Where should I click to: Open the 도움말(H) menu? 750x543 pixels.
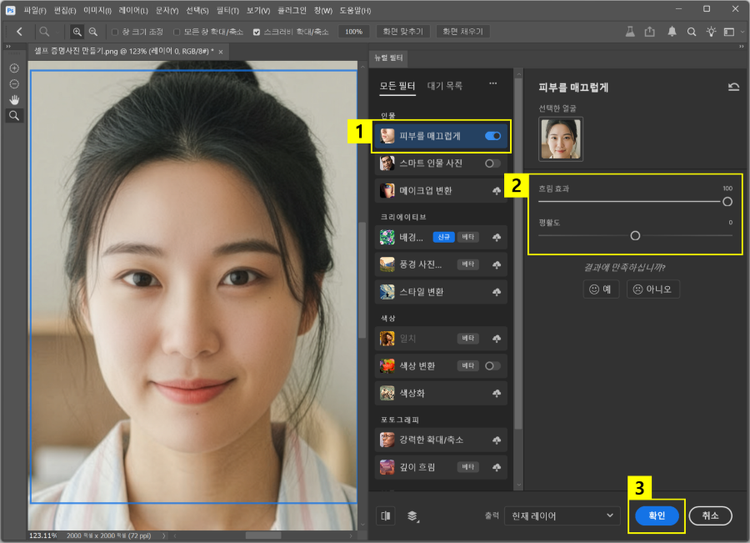tap(355, 10)
